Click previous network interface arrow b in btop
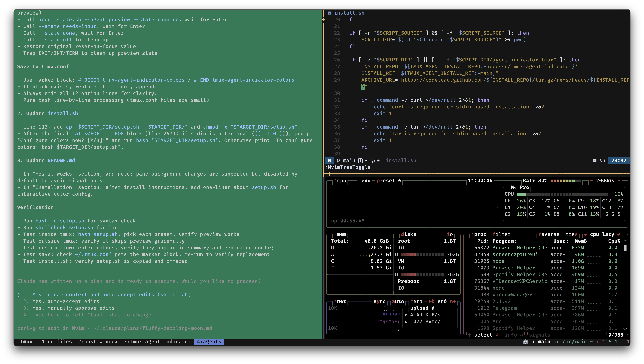Image resolution: width=644 pixels, height=364 pixels. coord(431,301)
